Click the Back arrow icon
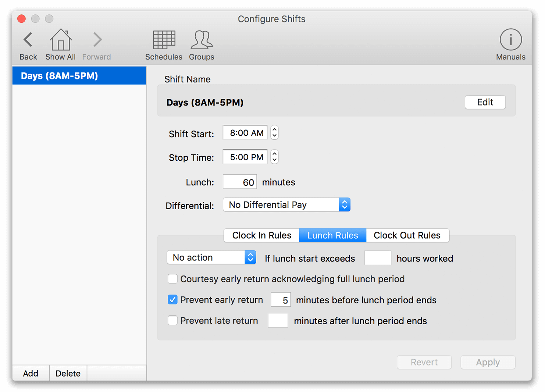This screenshot has height=392, width=545. (x=28, y=40)
